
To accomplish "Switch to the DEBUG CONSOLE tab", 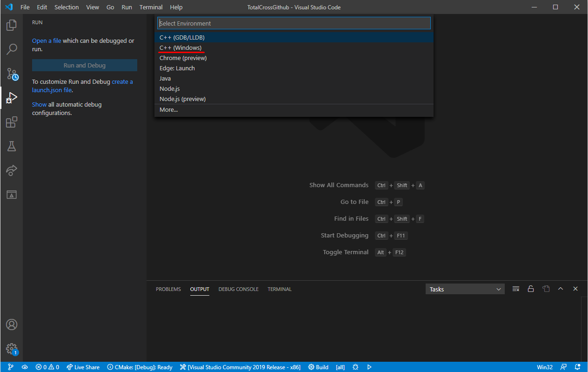I will pyautogui.click(x=238, y=289).
